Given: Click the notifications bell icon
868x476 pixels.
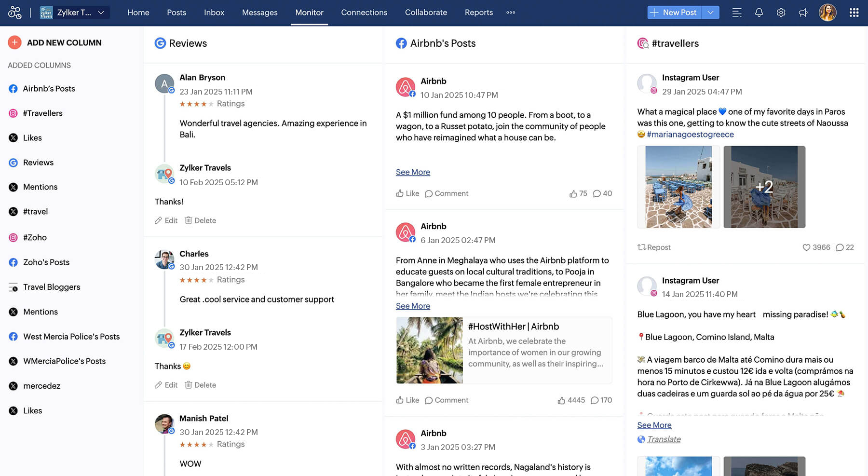Looking at the screenshot, I should point(759,13).
